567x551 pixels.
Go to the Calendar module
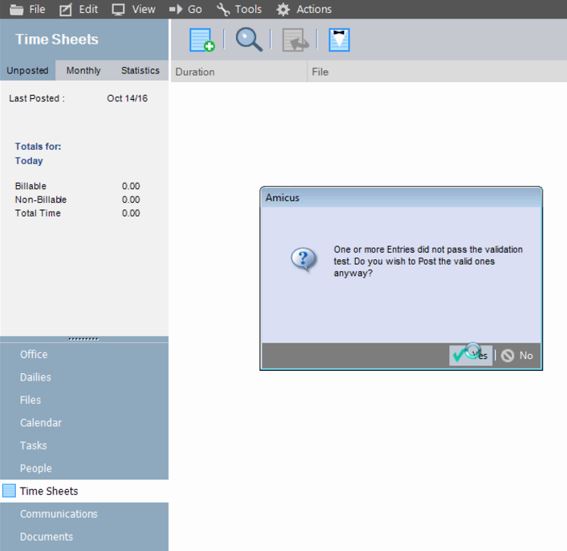(40, 422)
